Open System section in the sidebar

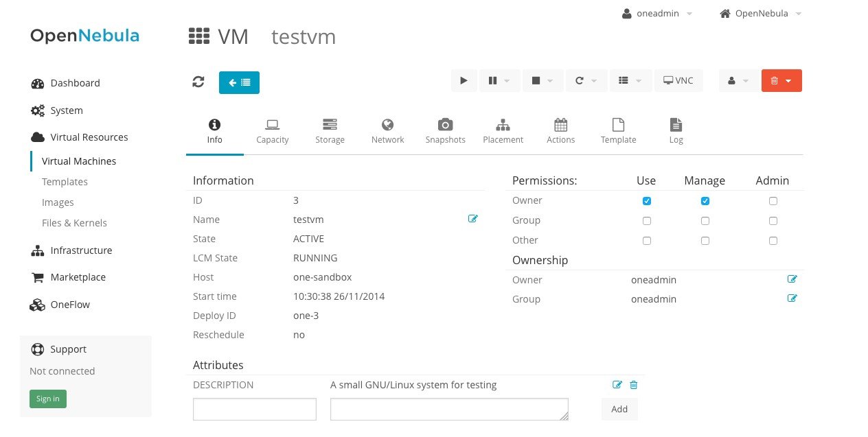57,110
